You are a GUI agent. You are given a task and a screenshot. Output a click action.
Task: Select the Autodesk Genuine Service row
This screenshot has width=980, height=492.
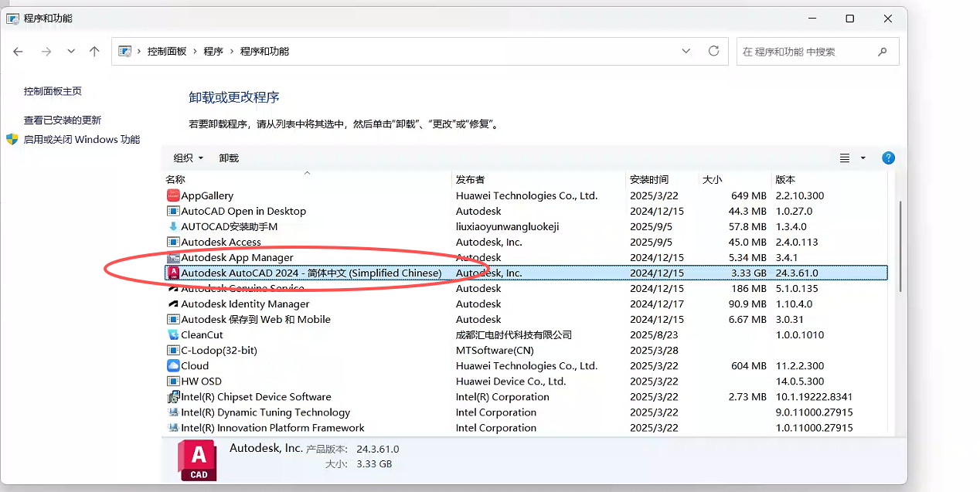click(x=526, y=288)
